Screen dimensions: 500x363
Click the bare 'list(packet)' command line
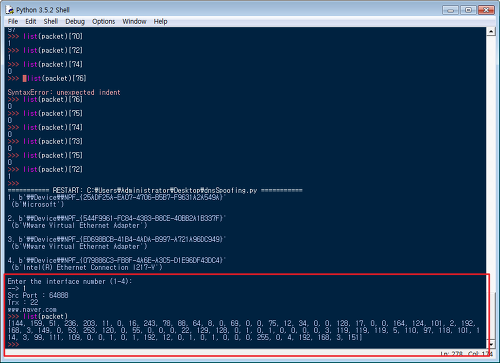[38, 316]
